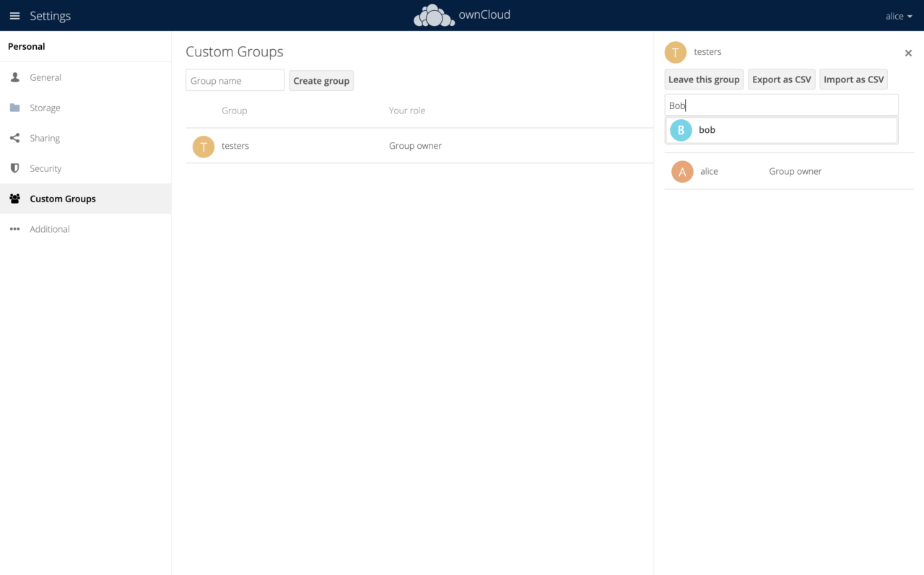Screen dimensions: 924x575
Task: Click the Storage folder icon
Action: [15, 108]
